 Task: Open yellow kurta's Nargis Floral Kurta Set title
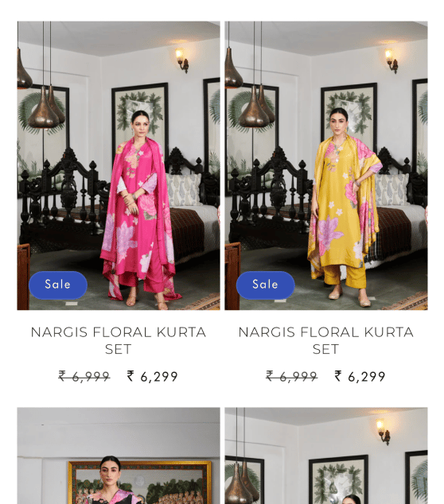coord(326,341)
